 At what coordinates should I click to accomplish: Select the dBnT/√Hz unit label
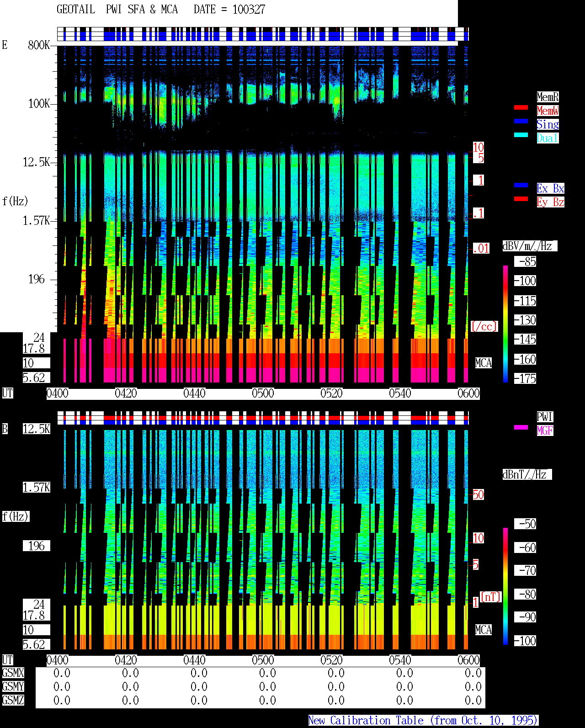(x=527, y=474)
